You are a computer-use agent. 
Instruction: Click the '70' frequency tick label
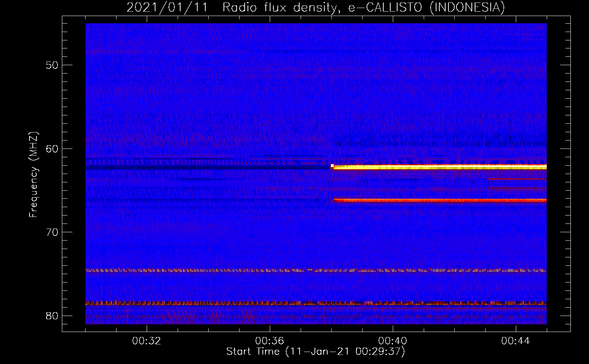pos(52,232)
